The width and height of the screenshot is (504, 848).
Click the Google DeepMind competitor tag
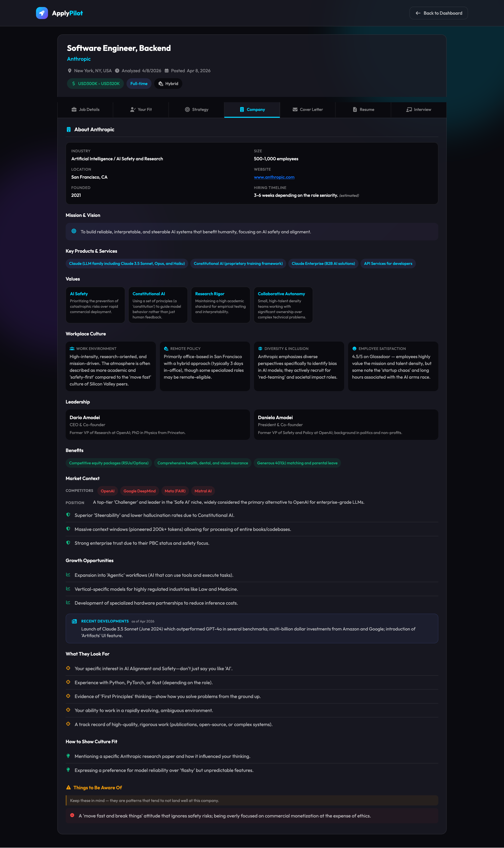click(x=140, y=491)
